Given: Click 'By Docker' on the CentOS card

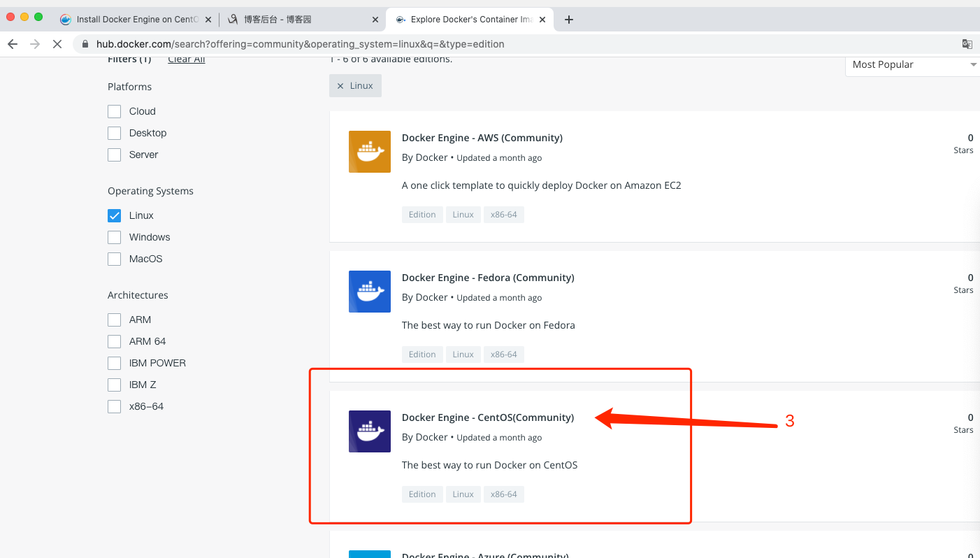Looking at the screenshot, I should pyautogui.click(x=425, y=438).
